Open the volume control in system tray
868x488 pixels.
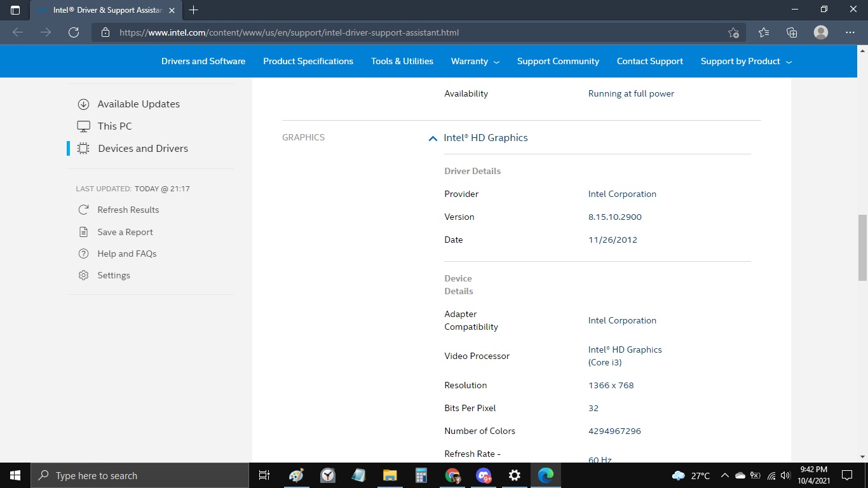coord(785,475)
